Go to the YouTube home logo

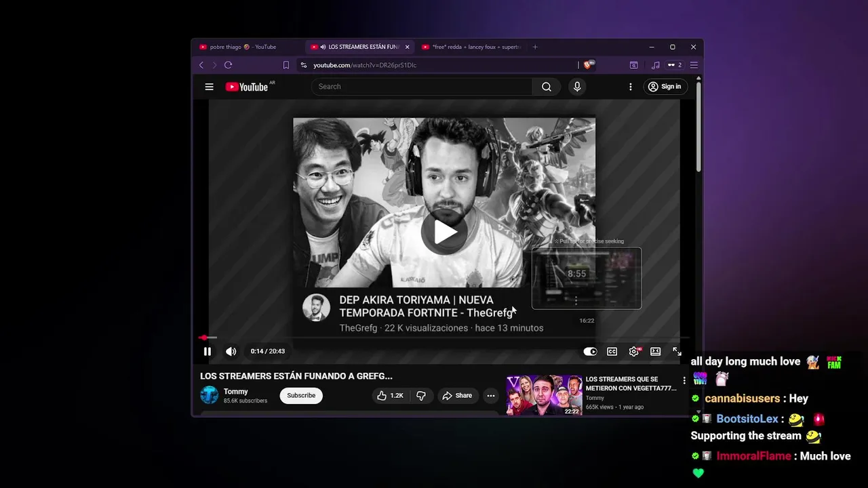[247, 87]
